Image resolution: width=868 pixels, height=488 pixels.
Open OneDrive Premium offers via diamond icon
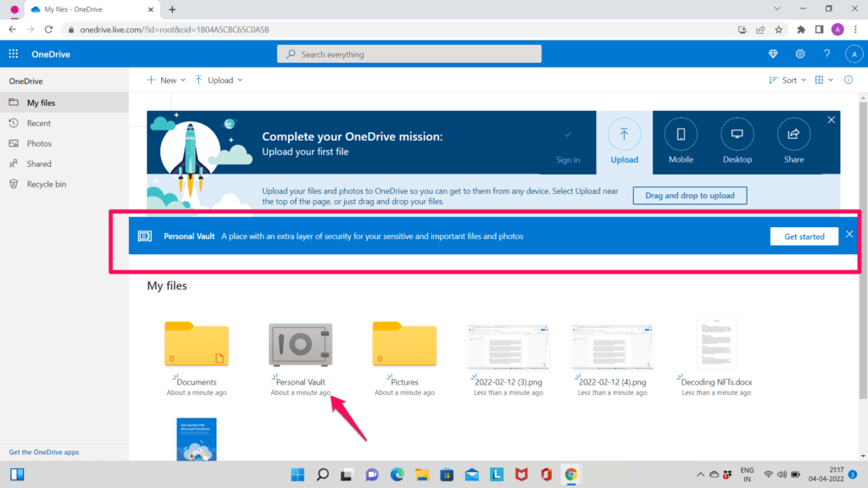pos(772,53)
